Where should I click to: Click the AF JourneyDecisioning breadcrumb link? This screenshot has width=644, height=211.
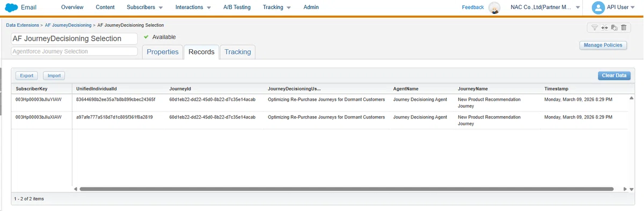69,25
